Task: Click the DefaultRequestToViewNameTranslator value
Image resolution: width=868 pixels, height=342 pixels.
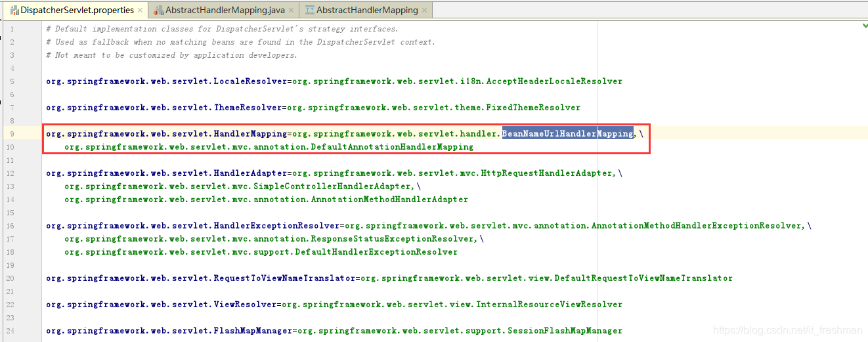Action: pyautogui.click(x=547, y=278)
